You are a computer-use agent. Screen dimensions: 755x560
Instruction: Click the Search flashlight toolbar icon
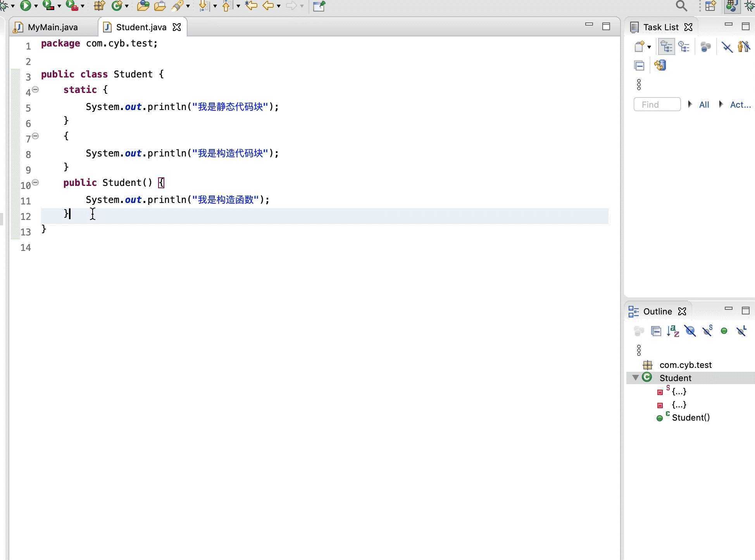click(x=178, y=5)
